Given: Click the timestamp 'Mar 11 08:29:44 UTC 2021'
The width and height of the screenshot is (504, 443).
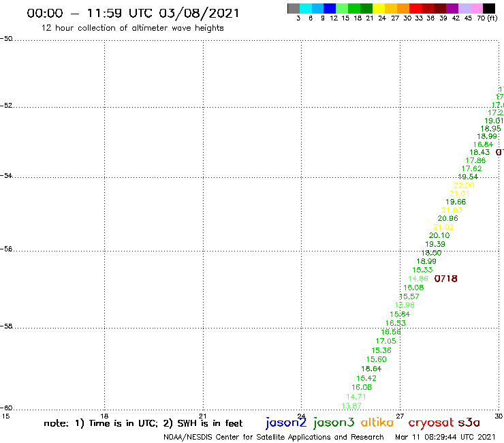Looking at the screenshot, I should pos(445,438).
